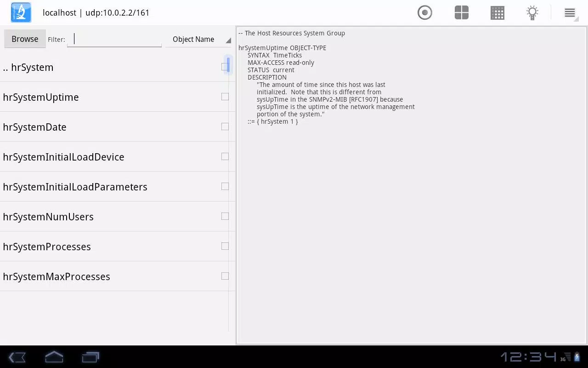Check the hrSystemUptime checkbox
Screen dimensions: 588x368
[225, 97]
